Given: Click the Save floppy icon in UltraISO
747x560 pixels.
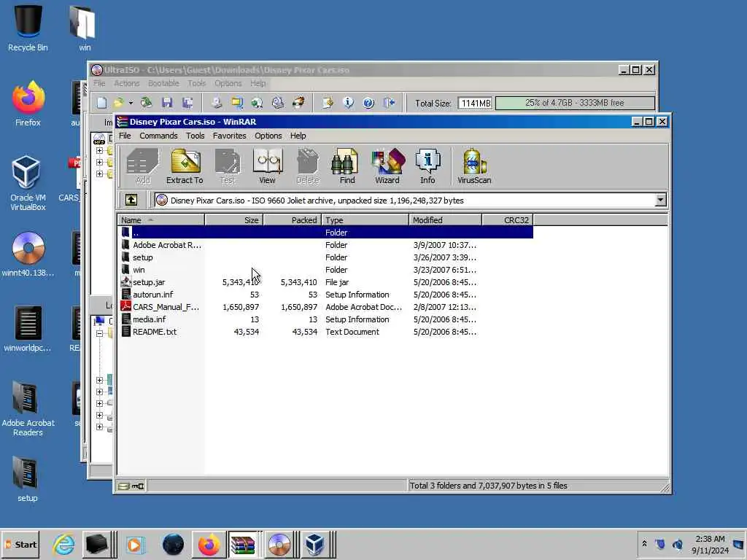Looking at the screenshot, I should pos(167,102).
